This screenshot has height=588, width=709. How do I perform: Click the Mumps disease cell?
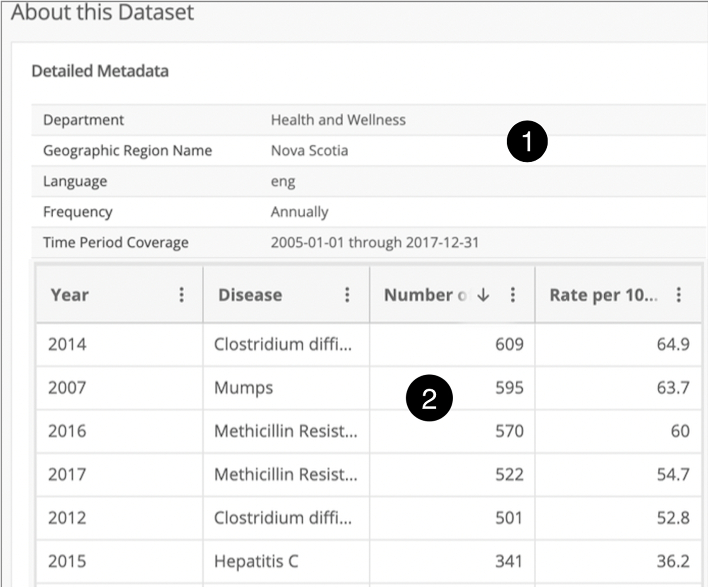(286, 388)
